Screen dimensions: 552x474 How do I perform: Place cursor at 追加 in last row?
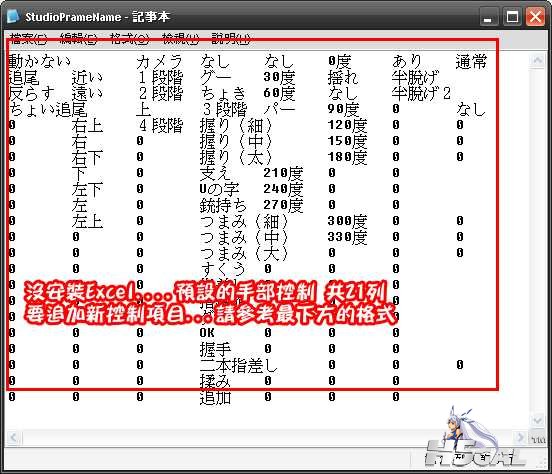point(215,397)
